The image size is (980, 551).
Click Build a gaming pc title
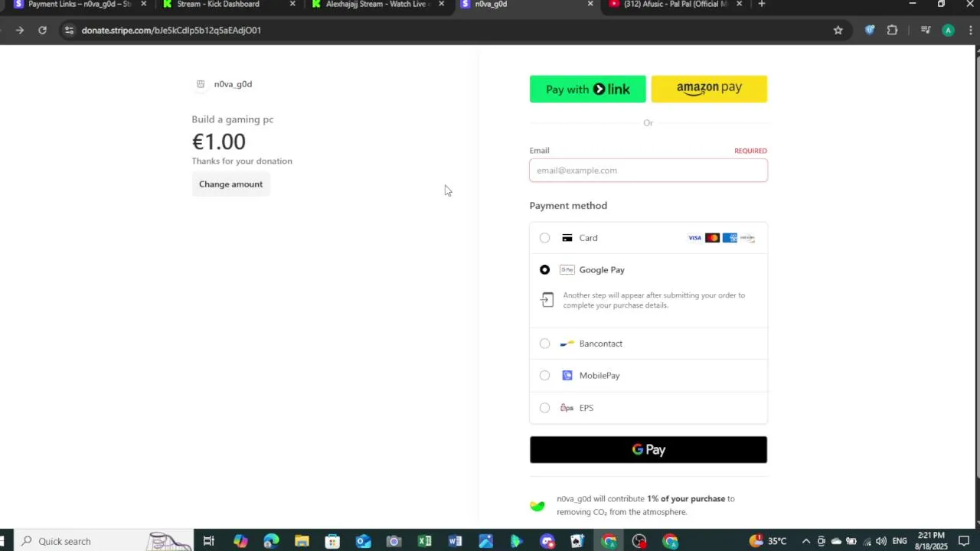coord(233,119)
